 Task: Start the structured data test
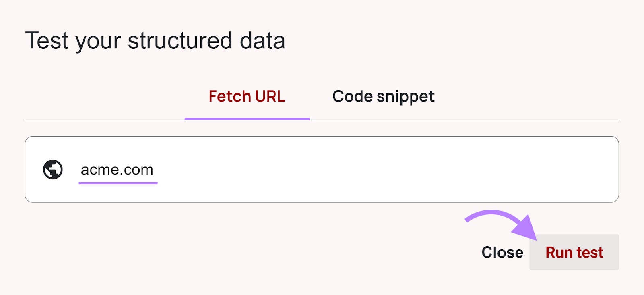(574, 252)
